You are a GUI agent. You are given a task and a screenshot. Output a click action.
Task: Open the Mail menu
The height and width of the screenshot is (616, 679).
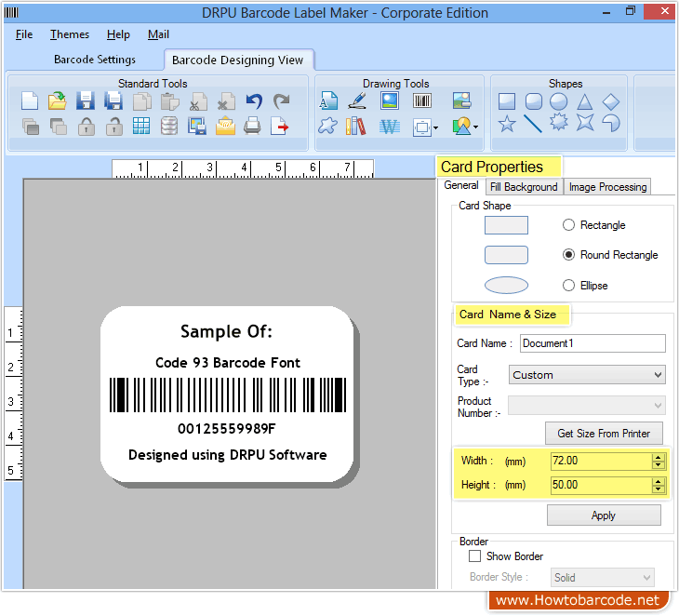click(x=158, y=34)
